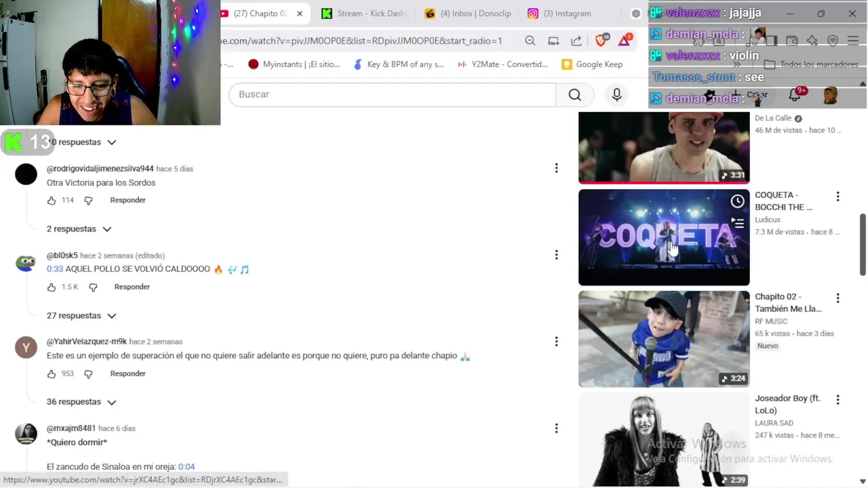Open 'Chapito 02 - También Me Lla...' title
The image size is (868, 488).
788,303
